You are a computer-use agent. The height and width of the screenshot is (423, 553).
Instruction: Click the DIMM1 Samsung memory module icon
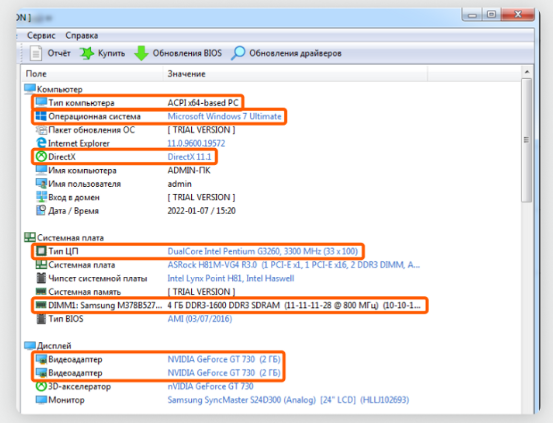[x=41, y=305]
